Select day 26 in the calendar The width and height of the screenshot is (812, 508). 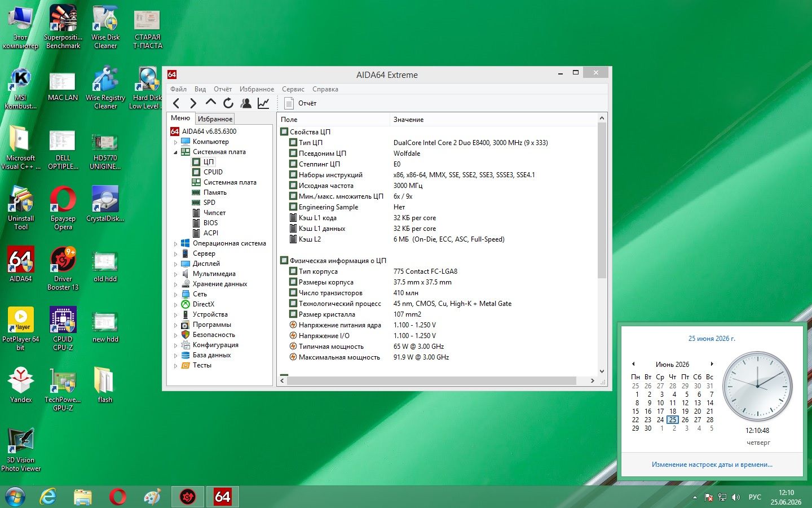pos(685,420)
